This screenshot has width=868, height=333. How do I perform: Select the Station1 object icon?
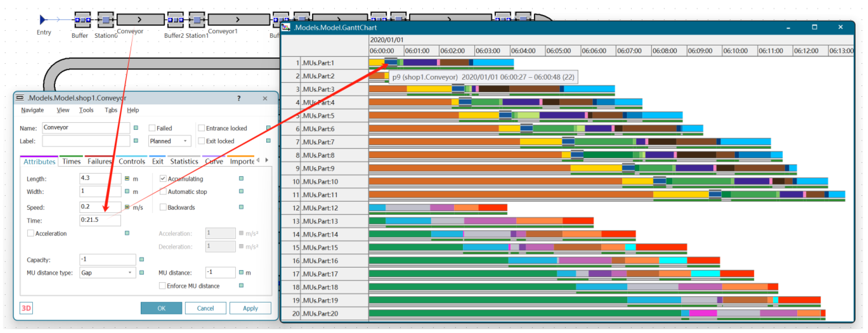[x=197, y=20]
